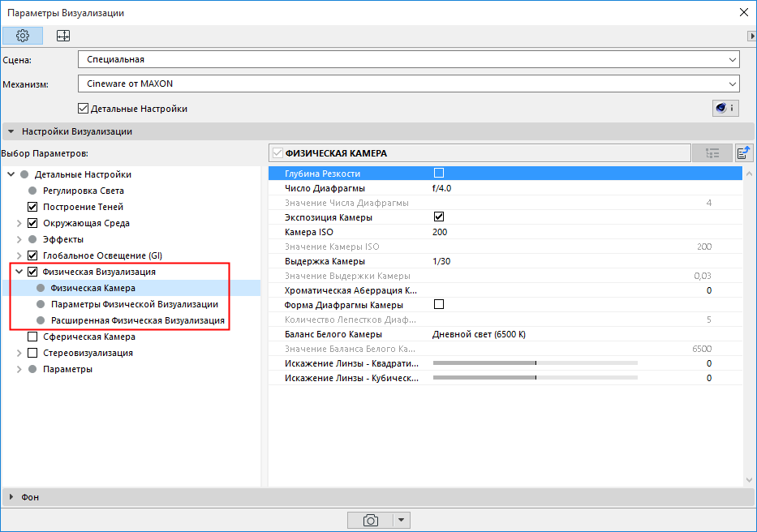
Task: Enable the Глубина Резкости checkbox
Action: 439,173
